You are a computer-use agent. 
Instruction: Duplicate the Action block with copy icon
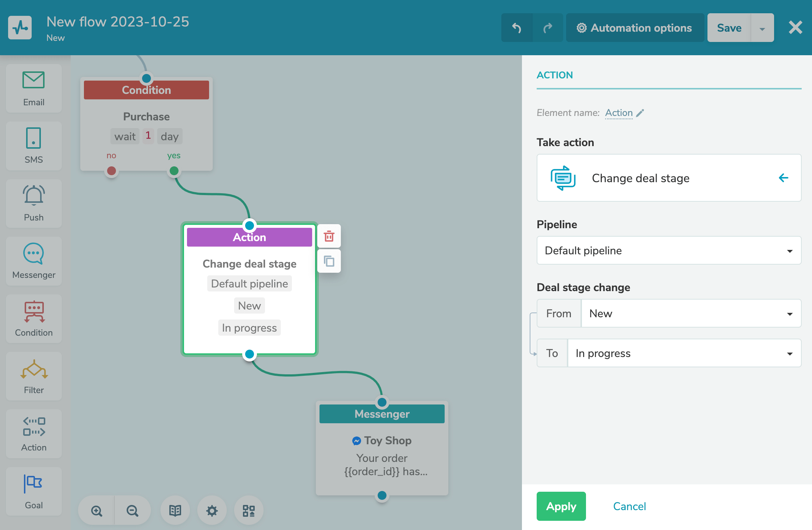[x=329, y=261]
